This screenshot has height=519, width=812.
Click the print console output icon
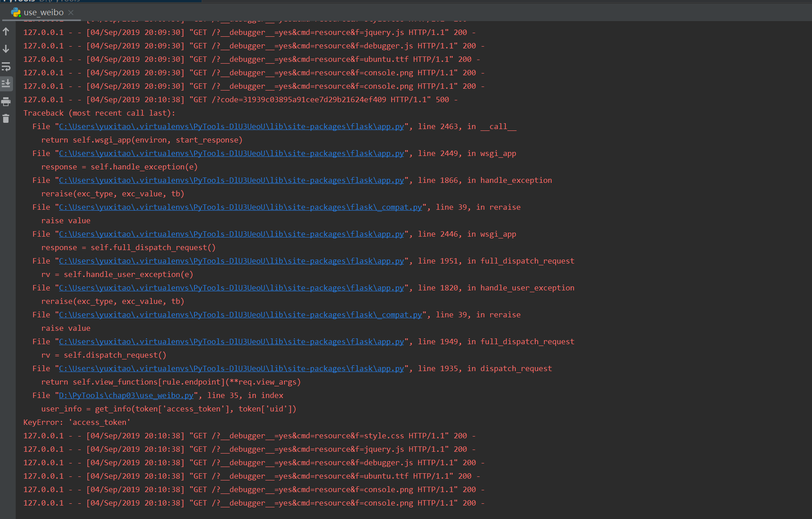[x=6, y=102]
